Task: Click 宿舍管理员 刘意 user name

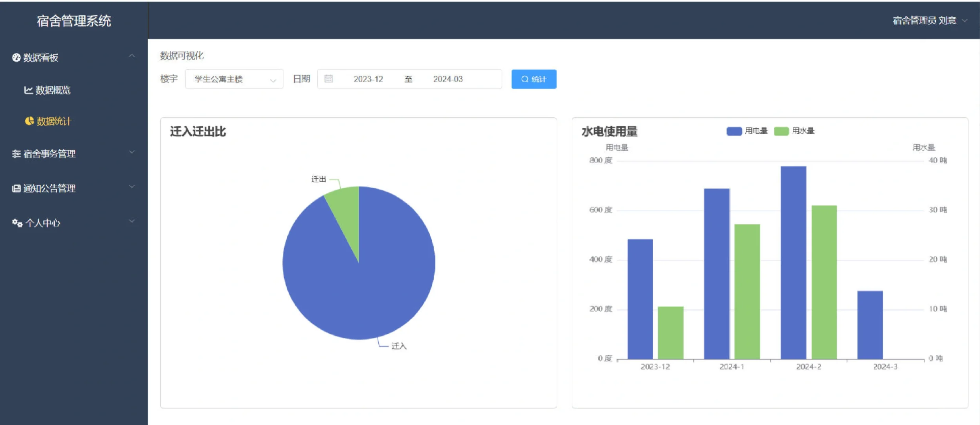Action: (924, 20)
